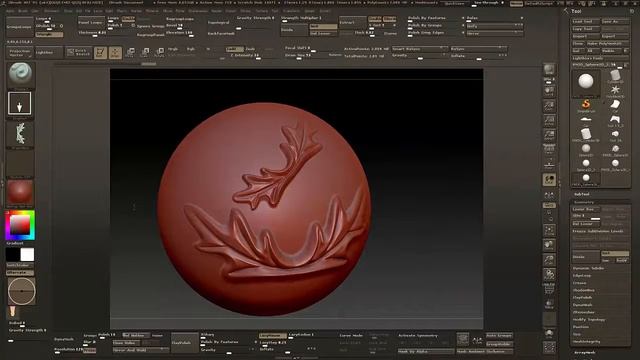Click the Solo mode icon

coord(549,333)
